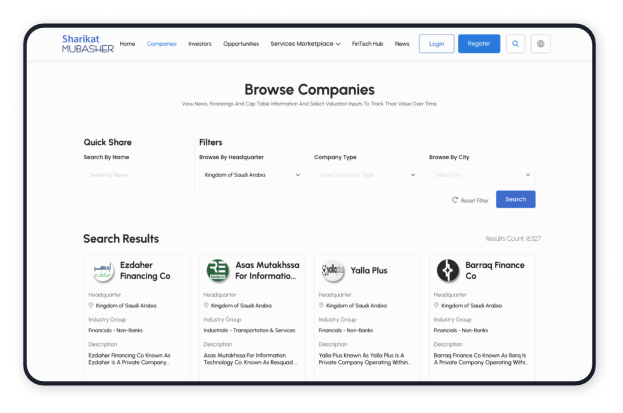Click the Yalla Plus company logo
Viewport: 623px width, 413px height.
coord(333,271)
